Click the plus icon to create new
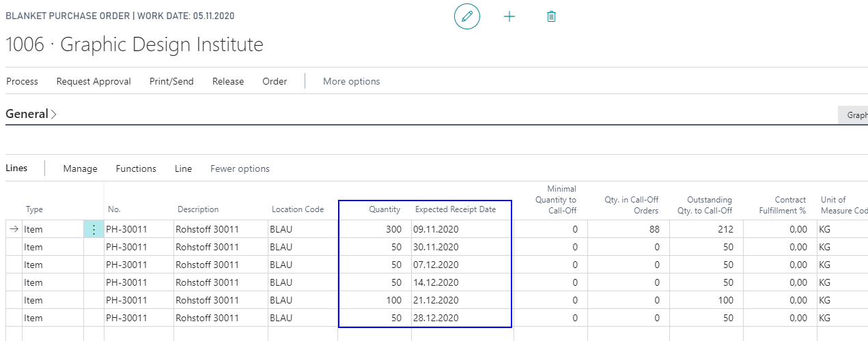 pos(509,16)
